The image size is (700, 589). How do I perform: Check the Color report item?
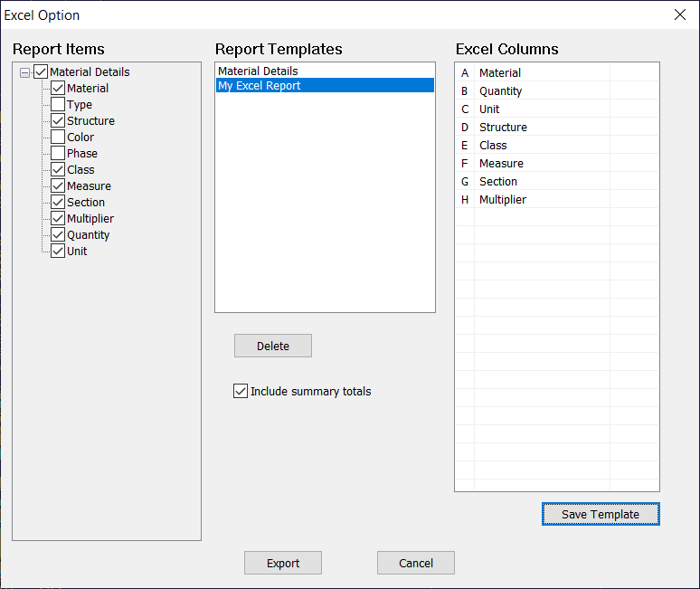(58, 138)
